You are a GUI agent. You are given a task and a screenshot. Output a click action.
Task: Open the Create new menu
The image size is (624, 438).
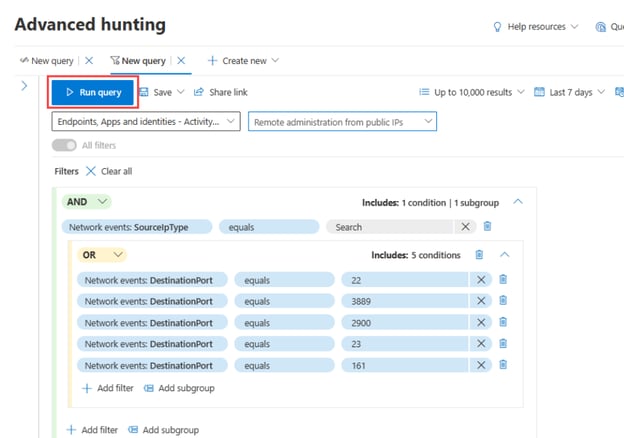243,60
